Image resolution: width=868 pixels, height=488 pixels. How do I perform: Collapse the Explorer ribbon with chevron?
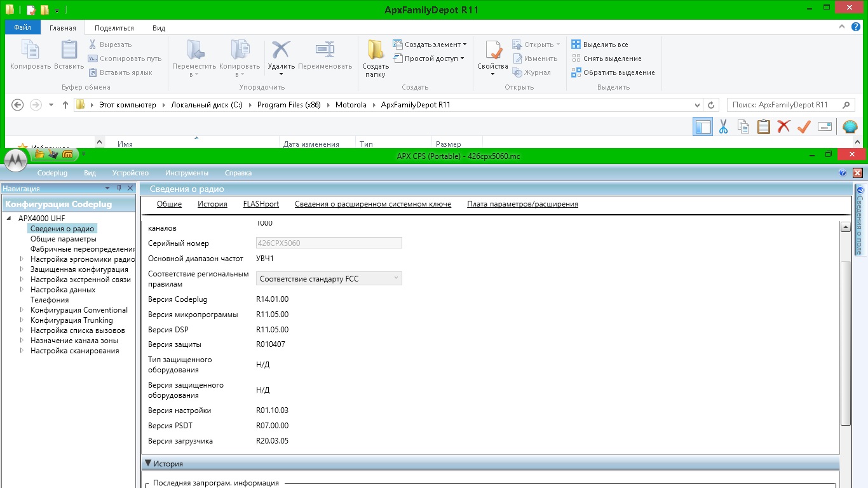click(x=843, y=28)
